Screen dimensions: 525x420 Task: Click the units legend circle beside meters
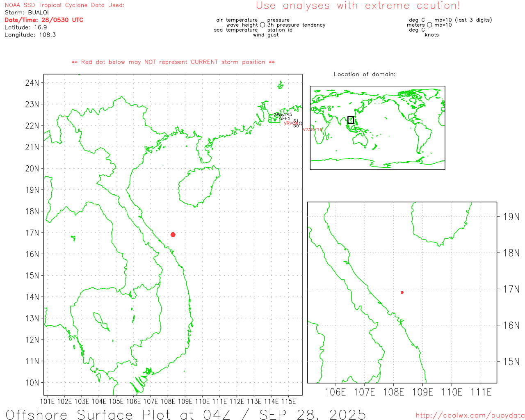pyautogui.click(x=429, y=25)
